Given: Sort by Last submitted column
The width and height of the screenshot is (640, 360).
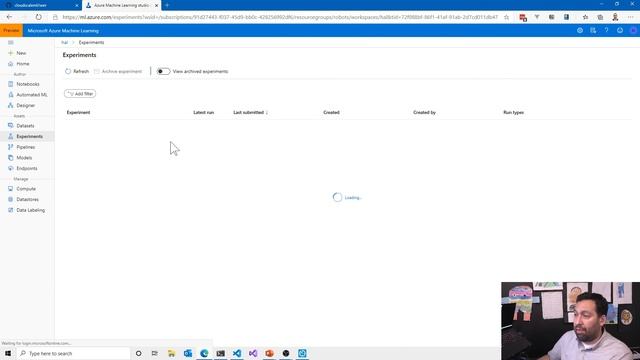Looking at the screenshot, I should click(250, 112).
